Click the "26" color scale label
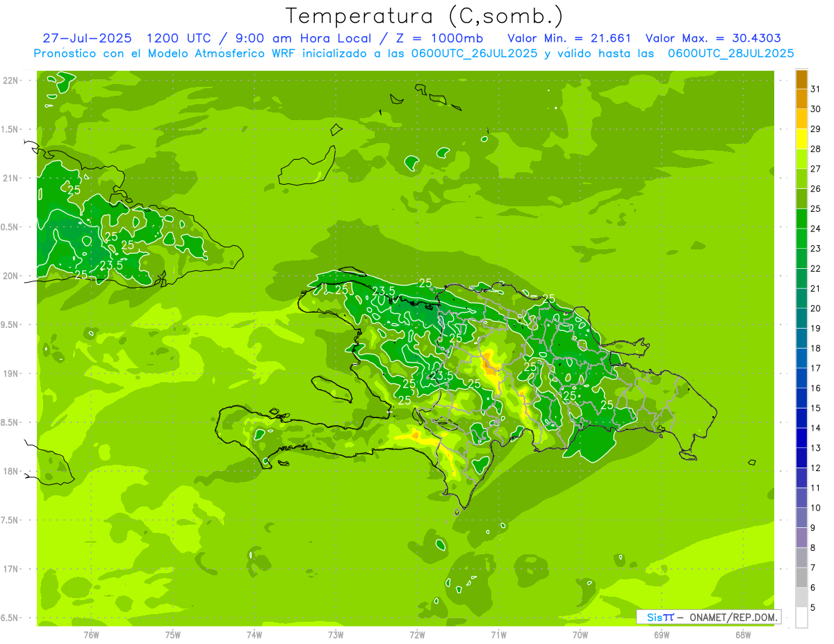This screenshot has width=834, height=644. click(x=816, y=188)
